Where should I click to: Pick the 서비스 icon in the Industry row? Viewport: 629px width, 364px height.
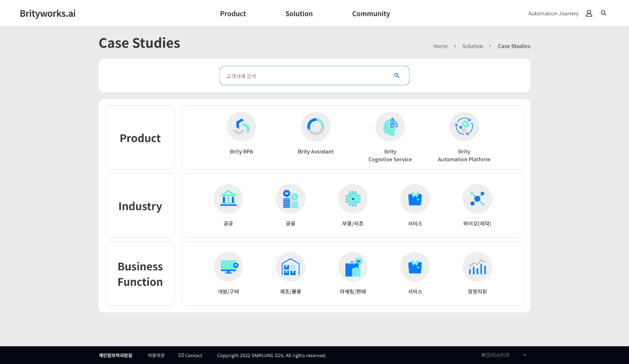[415, 198]
